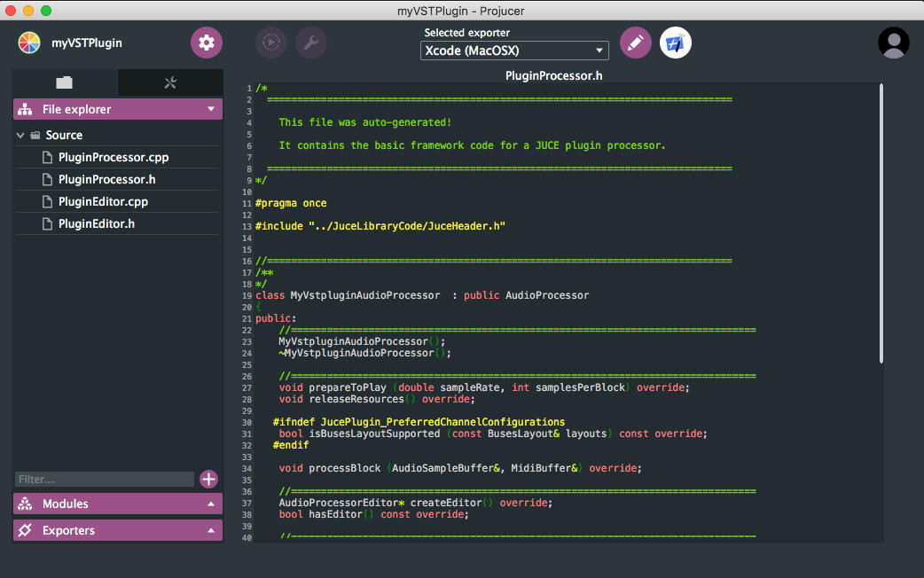This screenshot has width=924, height=578.
Task: Open project in Xcode IDE icon
Action: click(676, 43)
